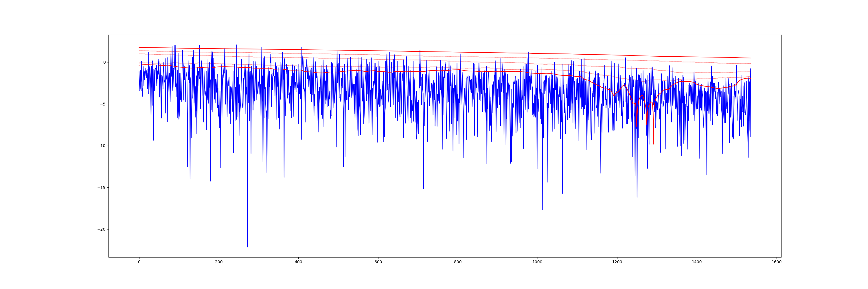Image resolution: width=868 pixels, height=289 pixels.
Task: Click the x-axis label 1000
Action: [538, 262]
